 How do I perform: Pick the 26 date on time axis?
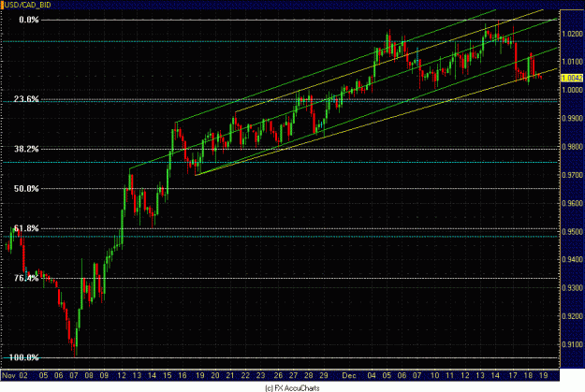[278, 375]
